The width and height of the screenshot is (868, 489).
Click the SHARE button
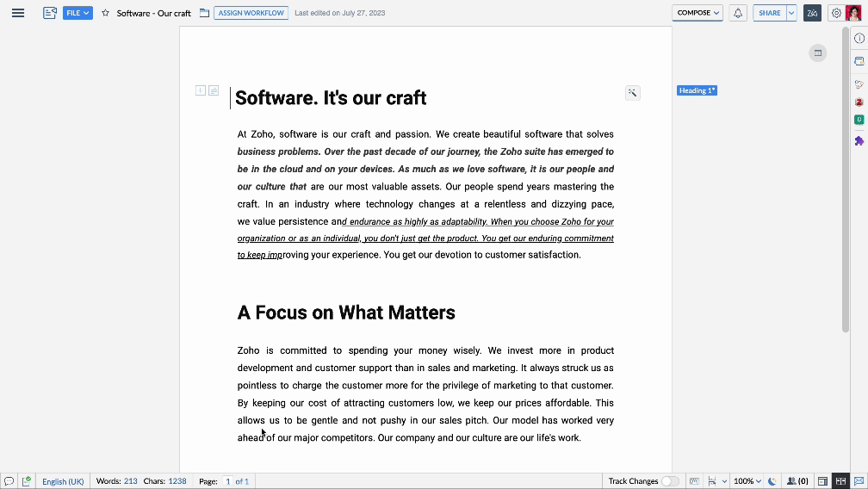[770, 13]
